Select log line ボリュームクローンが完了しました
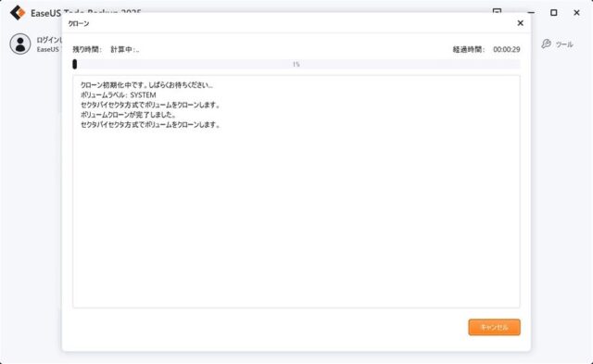Image resolution: width=593 pixels, height=364 pixels. coord(128,115)
